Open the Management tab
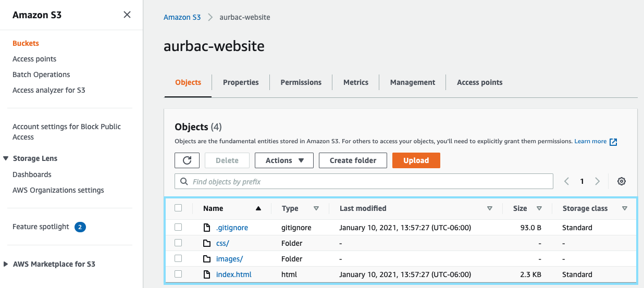The height and width of the screenshot is (288, 644). (413, 82)
